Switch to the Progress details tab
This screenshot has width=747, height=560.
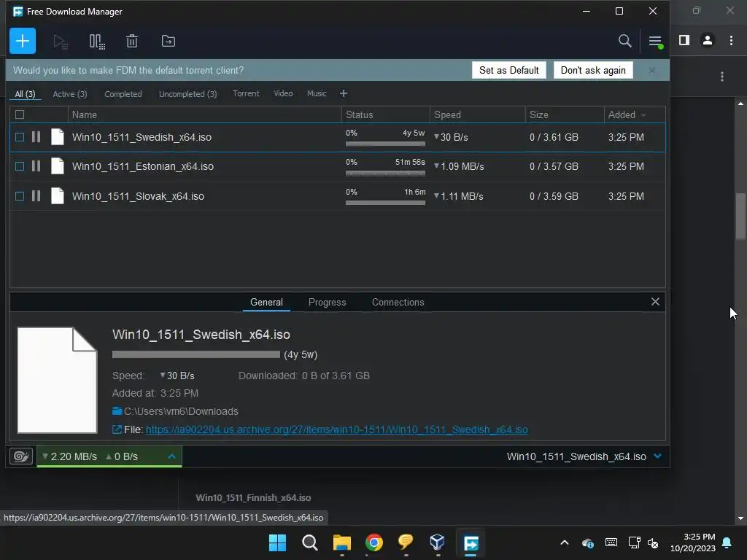pyautogui.click(x=328, y=302)
